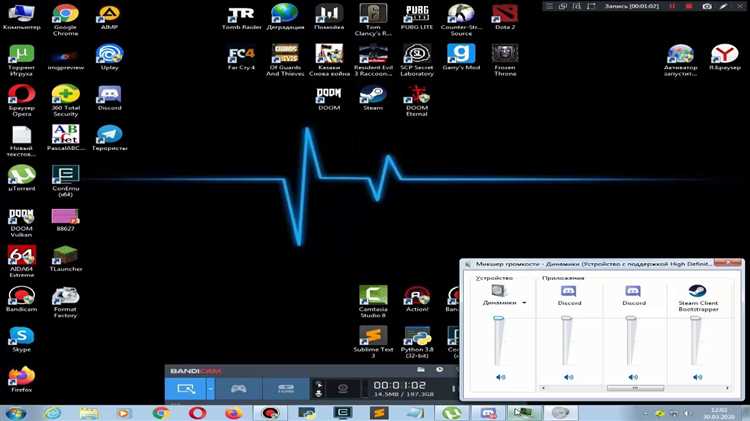The height and width of the screenshot is (421, 750).
Task: Launch Tomb Raider from the desktop
Action: 242,17
